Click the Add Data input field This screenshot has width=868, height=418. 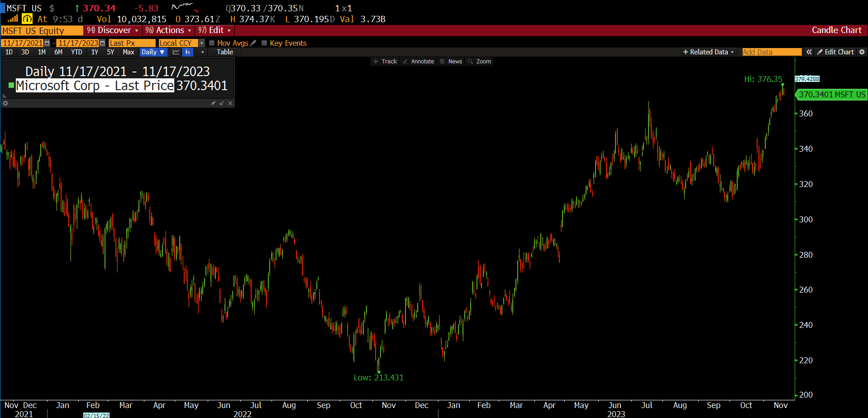(772, 52)
